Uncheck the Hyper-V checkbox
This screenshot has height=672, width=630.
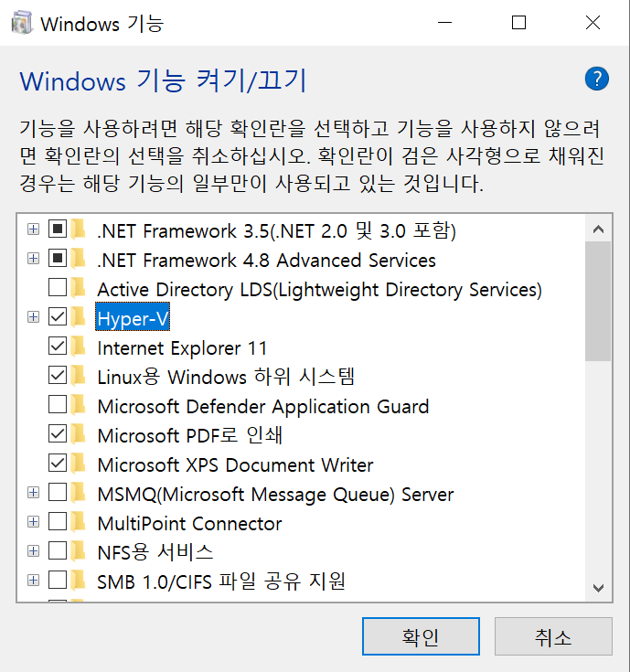(x=58, y=316)
